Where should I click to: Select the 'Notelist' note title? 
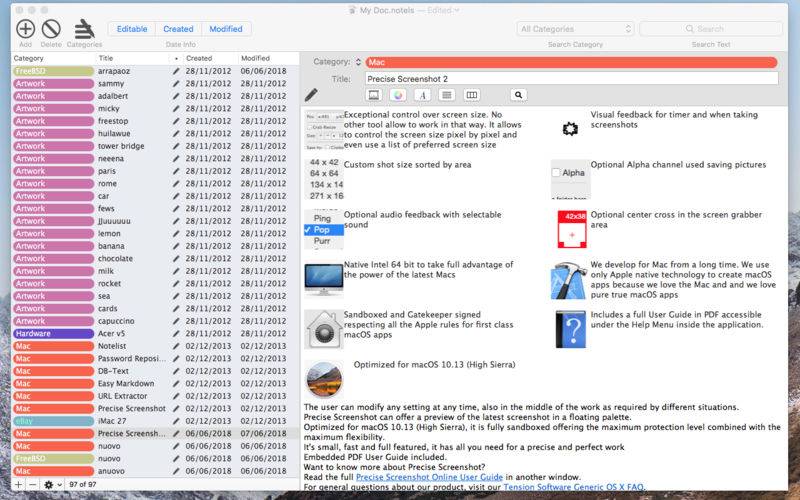click(112, 346)
